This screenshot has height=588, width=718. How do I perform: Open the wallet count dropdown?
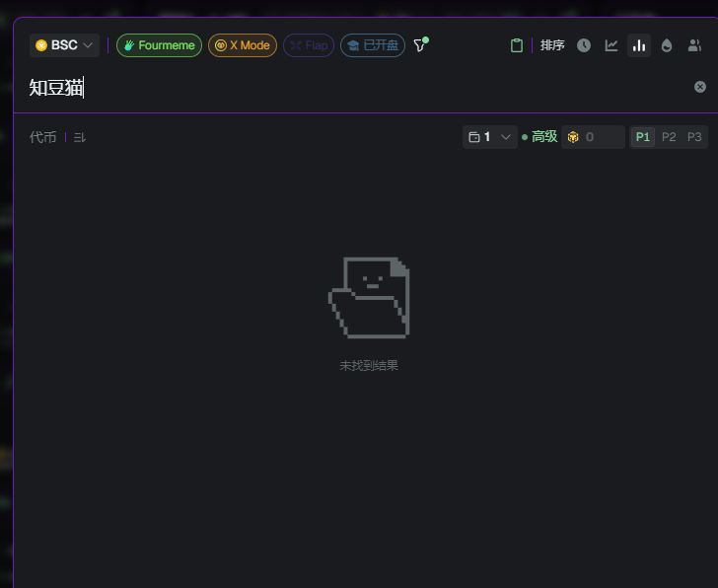pyautogui.click(x=489, y=137)
